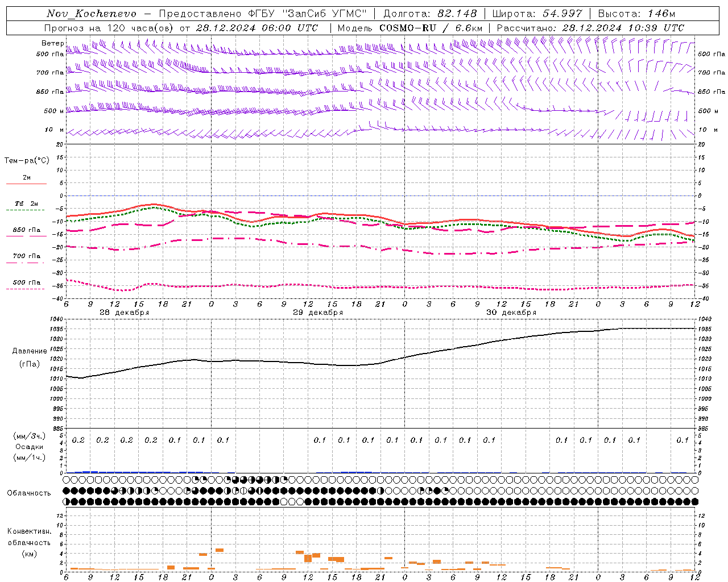
Task: Click the 'Ветер' wind panel label
Action: point(53,43)
